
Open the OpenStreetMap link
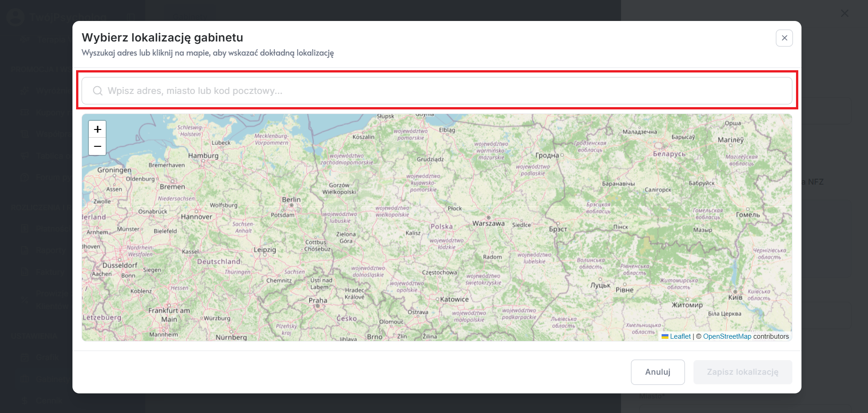coord(727,336)
